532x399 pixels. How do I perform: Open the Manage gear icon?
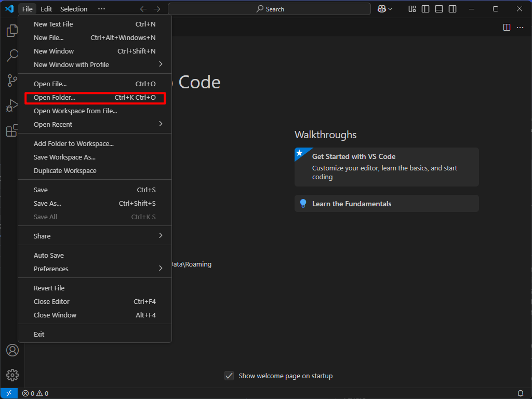pyautogui.click(x=12, y=375)
